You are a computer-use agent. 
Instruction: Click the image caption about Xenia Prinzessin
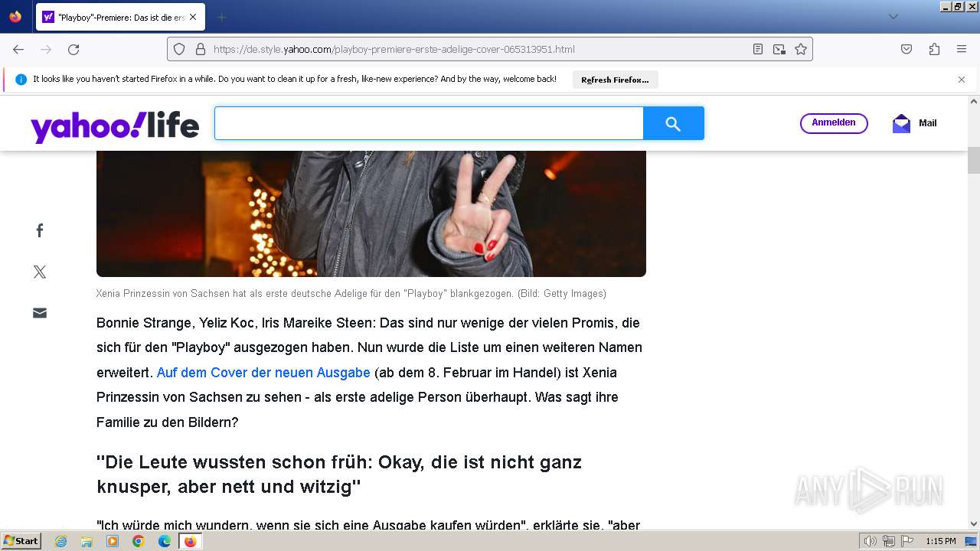tap(351, 294)
